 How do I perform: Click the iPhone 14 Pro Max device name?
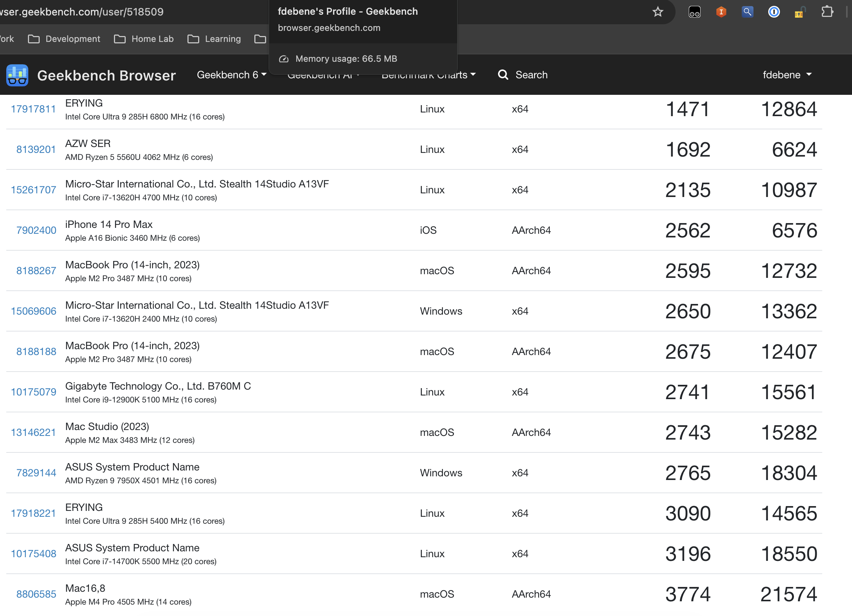tap(108, 224)
